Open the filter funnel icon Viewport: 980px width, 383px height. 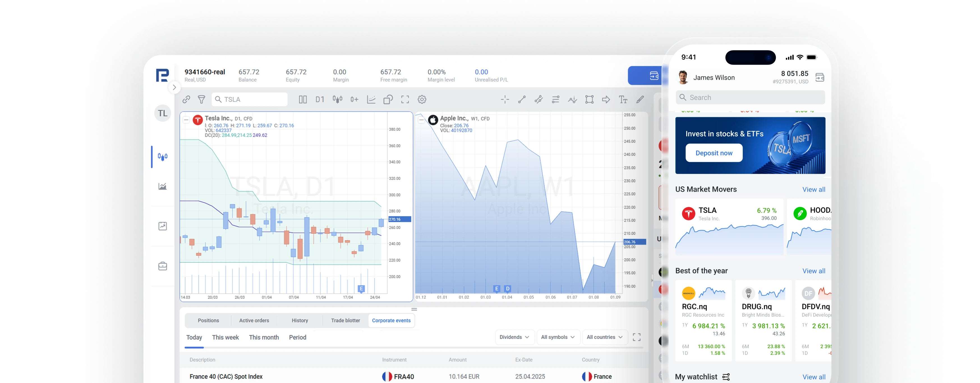[202, 99]
